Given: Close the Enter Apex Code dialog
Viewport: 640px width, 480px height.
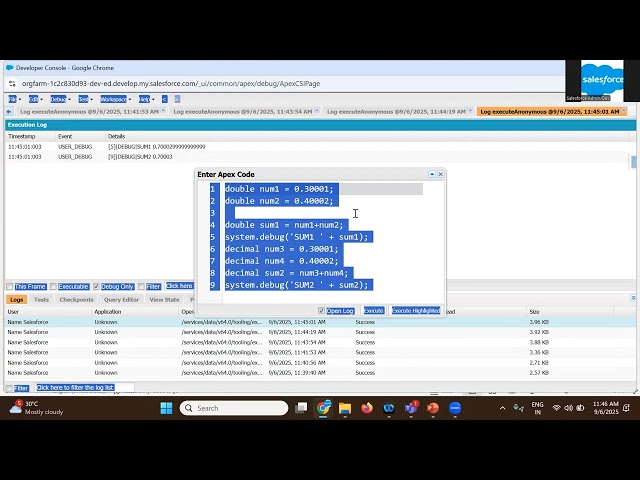Looking at the screenshot, I should pos(441,174).
